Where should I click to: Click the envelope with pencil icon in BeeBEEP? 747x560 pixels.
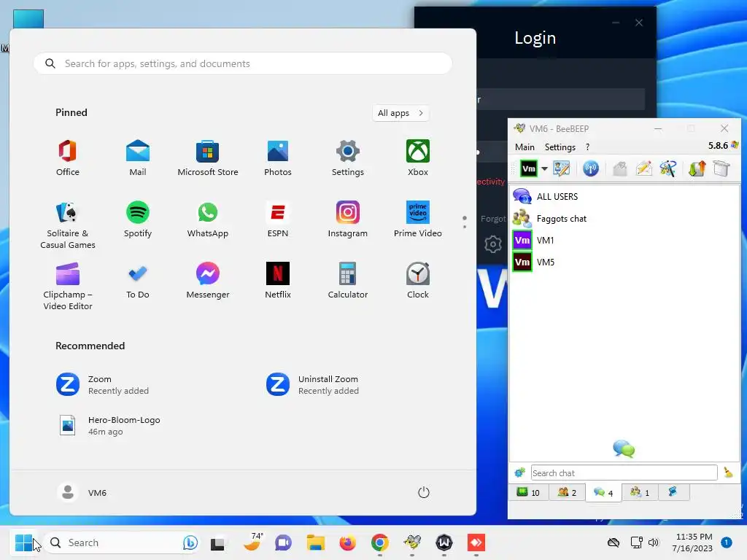pos(644,168)
